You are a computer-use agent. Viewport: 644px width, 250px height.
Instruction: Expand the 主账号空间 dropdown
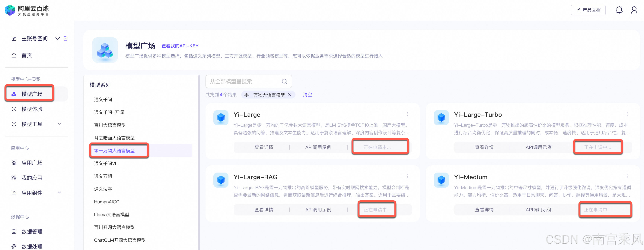coord(57,39)
